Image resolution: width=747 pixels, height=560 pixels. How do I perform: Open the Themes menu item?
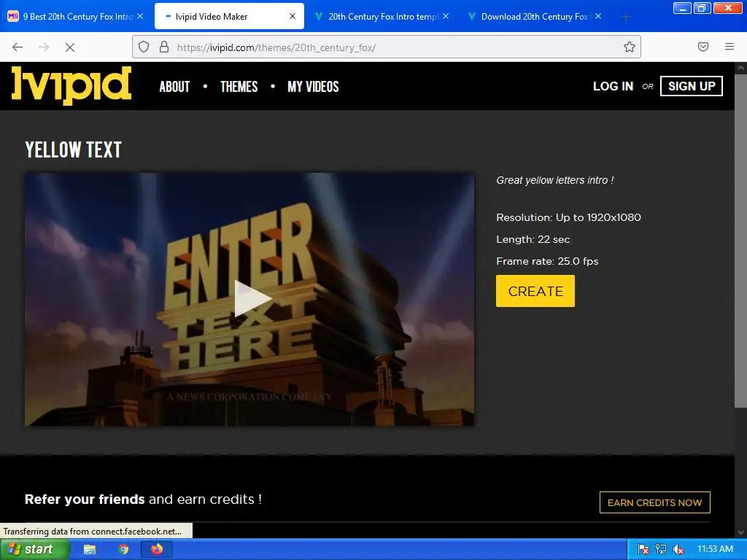click(x=239, y=87)
